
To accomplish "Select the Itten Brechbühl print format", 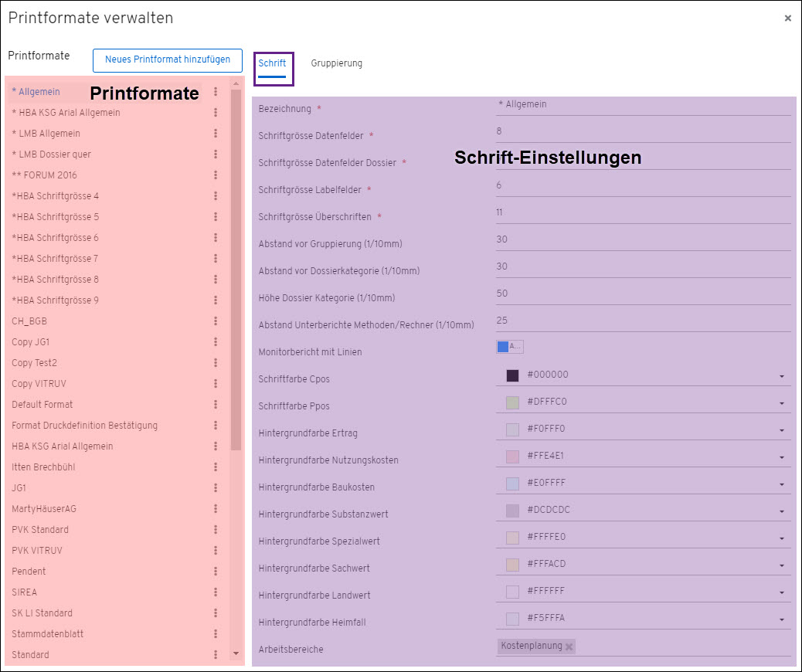I will [43, 467].
